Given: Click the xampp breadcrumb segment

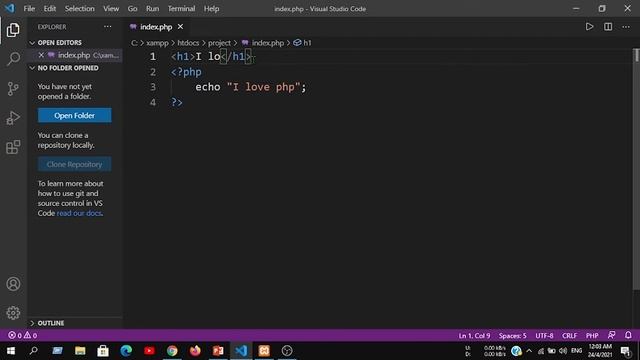Looking at the screenshot, I should point(157,43).
